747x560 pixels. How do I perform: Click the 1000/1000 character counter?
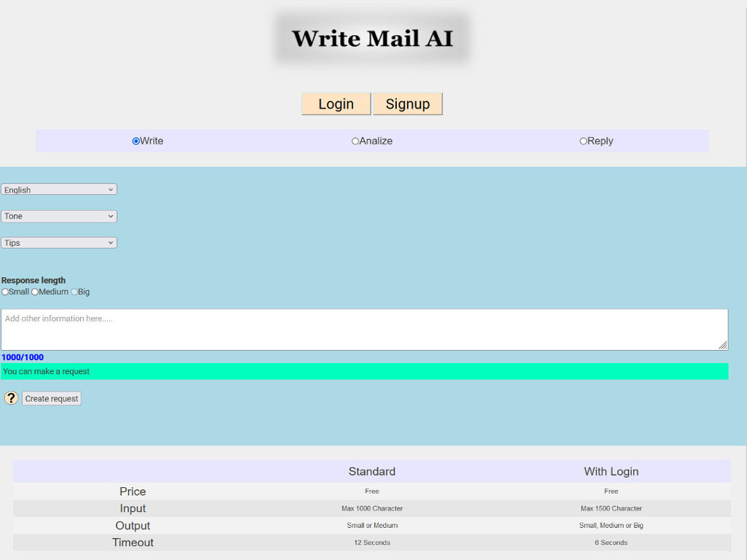23,357
